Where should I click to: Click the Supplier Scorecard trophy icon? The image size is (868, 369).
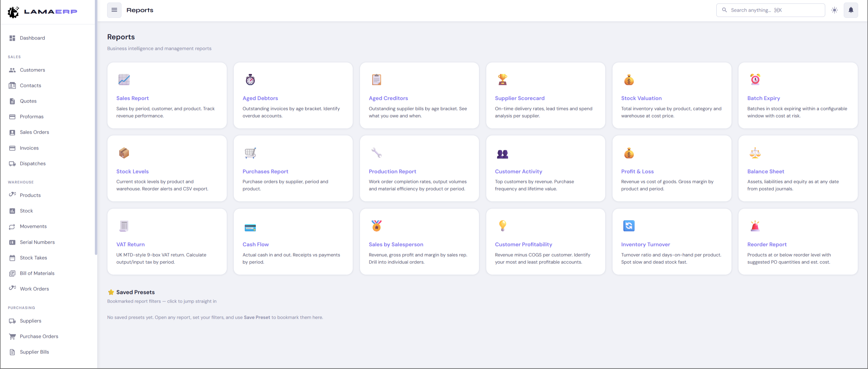pyautogui.click(x=502, y=80)
